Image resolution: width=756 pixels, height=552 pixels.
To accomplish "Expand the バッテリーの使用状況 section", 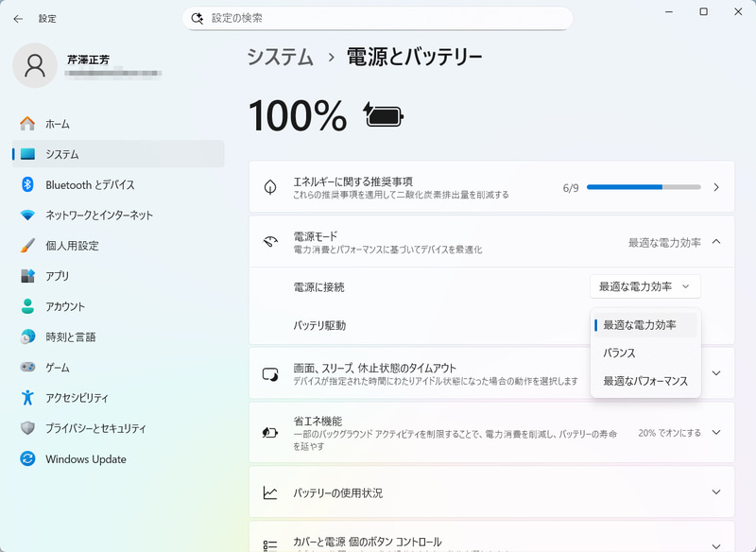I will [x=716, y=492].
